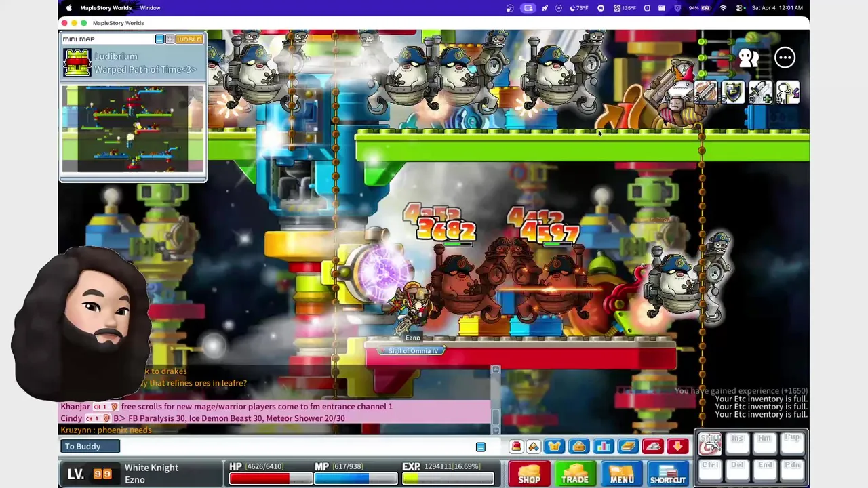Open the red cash shop icon

[x=516, y=446]
